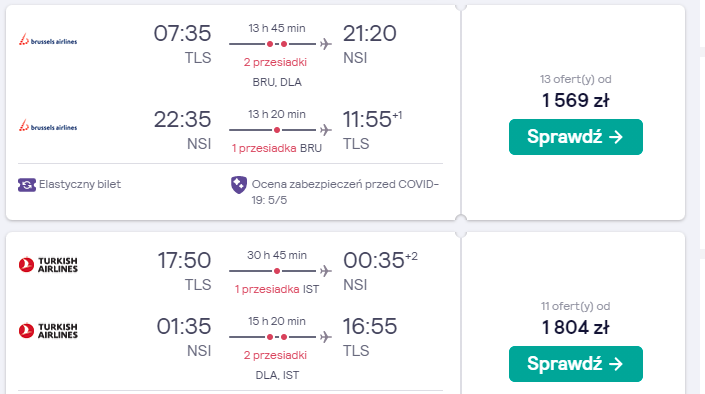Click airplane icon on 13 h 45 min route
The image size is (705, 394).
[x=326, y=44]
